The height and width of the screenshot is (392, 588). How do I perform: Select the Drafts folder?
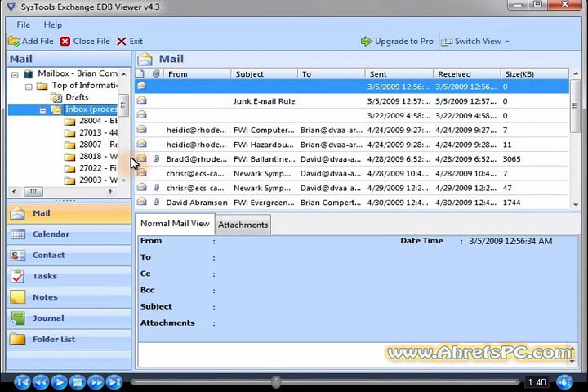pyautogui.click(x=77, y=97)
